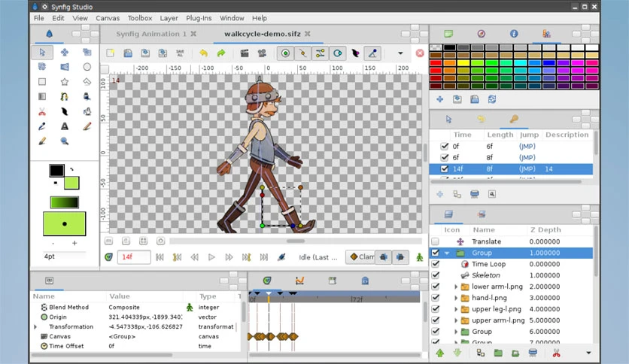Select the Star tool
Viewport: 629px width, 364px height.
(65, 82)
